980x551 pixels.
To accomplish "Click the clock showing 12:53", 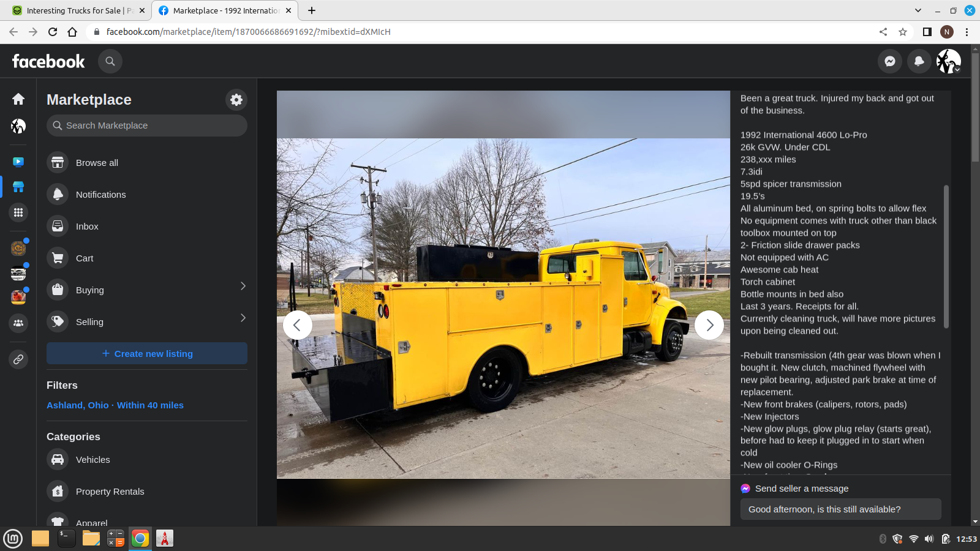I will click(967, 539).
